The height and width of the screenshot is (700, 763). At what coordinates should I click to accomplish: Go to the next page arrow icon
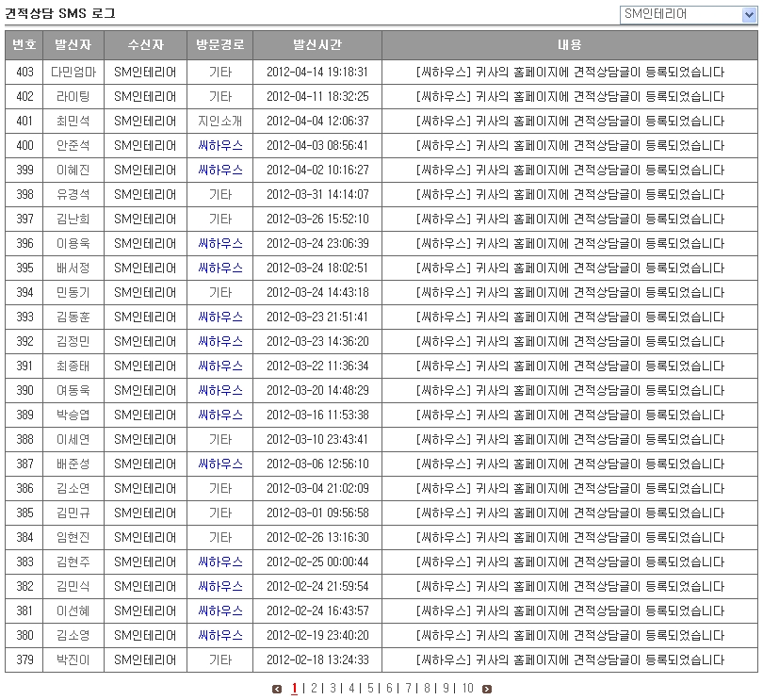[x=487, y=689]
